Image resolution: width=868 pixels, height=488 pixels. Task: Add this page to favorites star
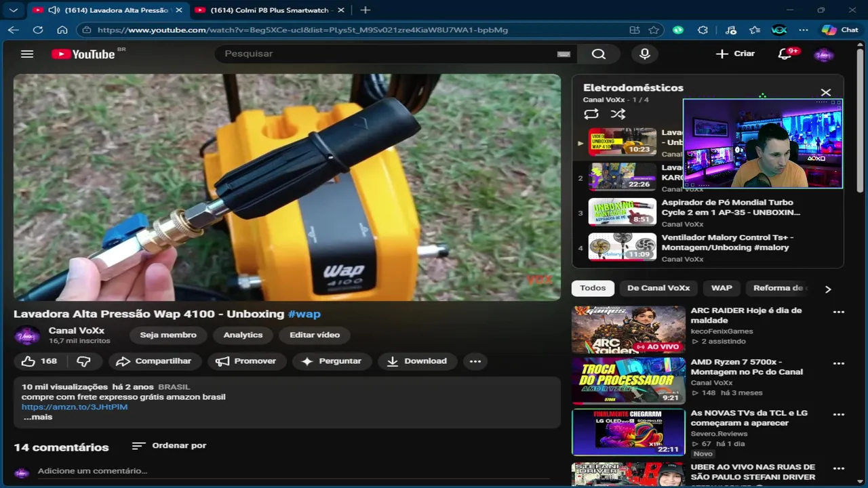click(654, 30)
